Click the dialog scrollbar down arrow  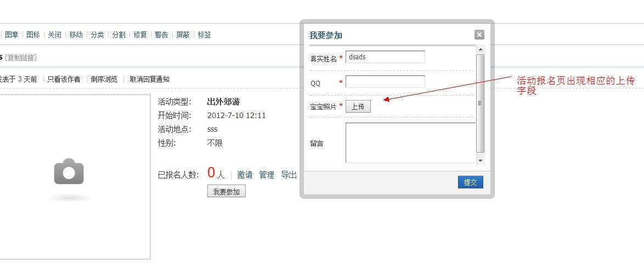(x=480, y=161)
